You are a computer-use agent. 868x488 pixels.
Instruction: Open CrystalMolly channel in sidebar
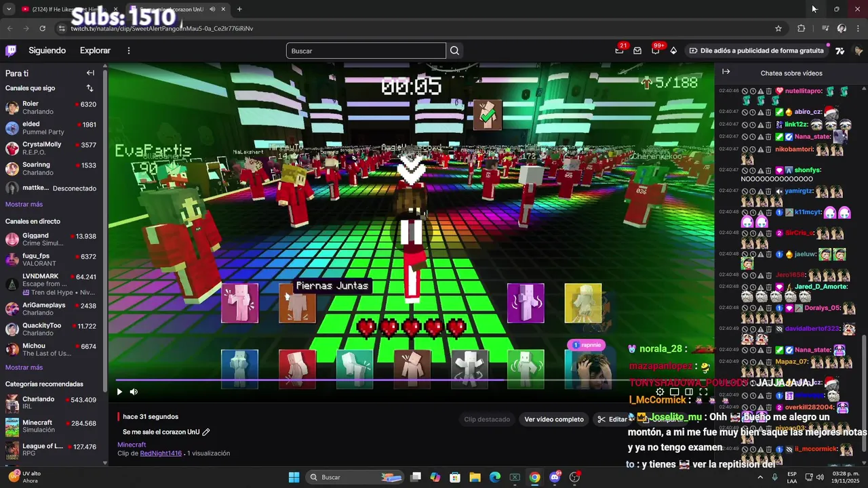pos(52,148)
